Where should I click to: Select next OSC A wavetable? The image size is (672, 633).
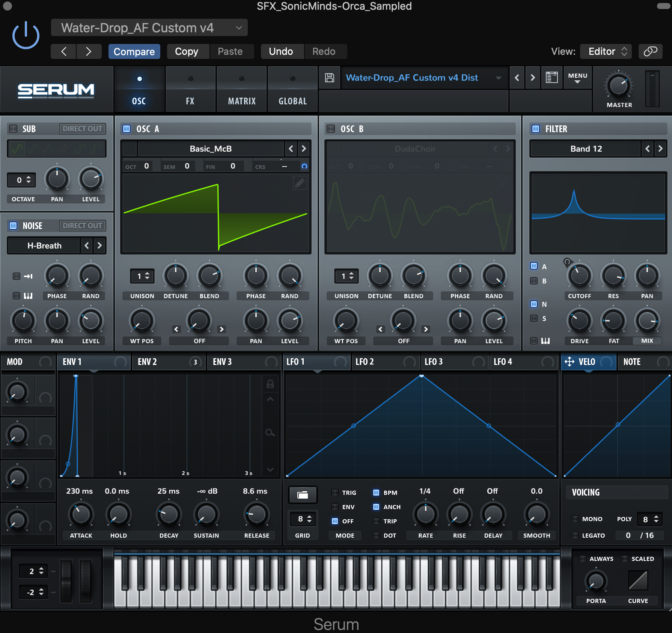click(304, 149)
